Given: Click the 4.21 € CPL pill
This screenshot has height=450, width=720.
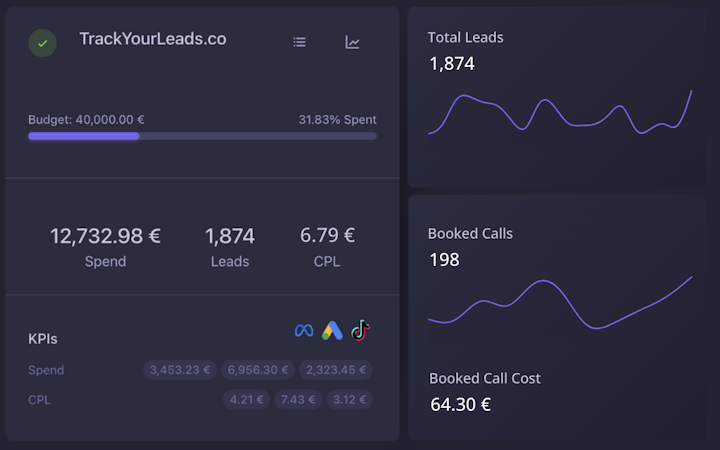Looking at the screenshot, I should (x=247, y=399).
